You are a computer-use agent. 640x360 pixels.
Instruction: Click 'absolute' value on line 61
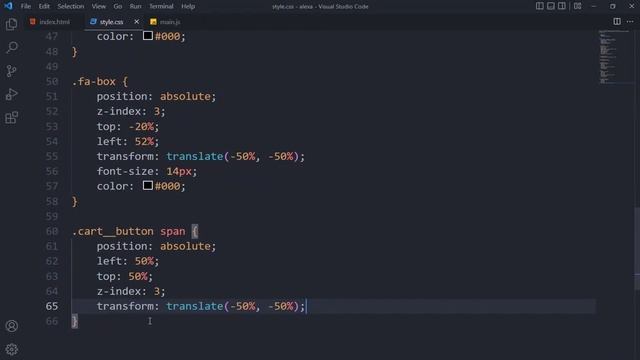185,246
